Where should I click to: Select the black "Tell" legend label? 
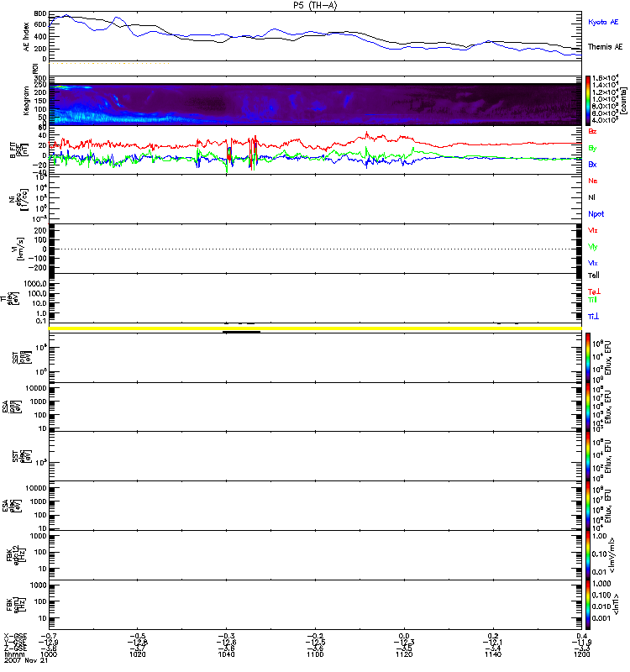594,276
